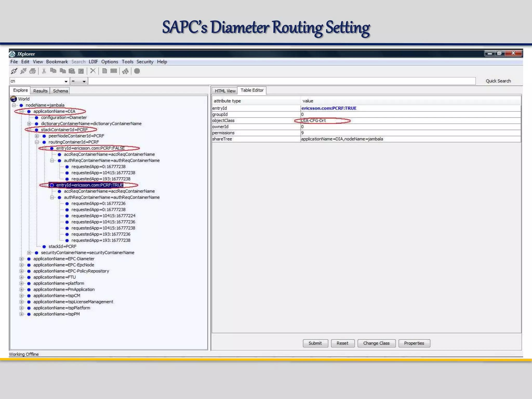Image resolution: width=532 pixels, height=399 pixels.
Task: Expand dictionaryContainerName node
Action: (x=29, y=124)
